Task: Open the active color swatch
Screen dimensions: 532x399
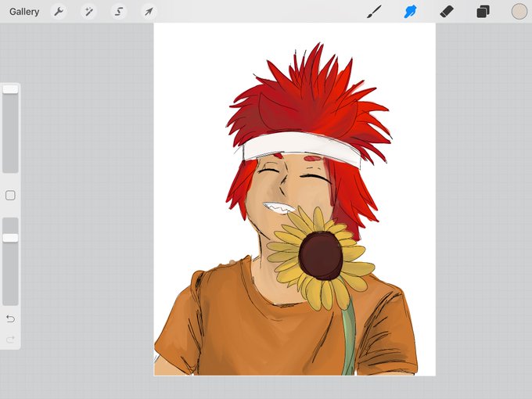Action: 519,12
